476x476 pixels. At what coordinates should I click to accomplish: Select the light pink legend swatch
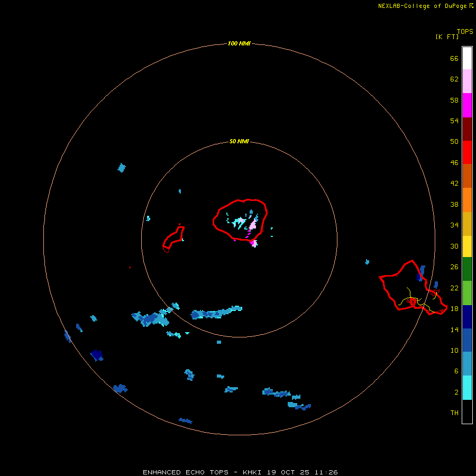(x=467, y=81)
